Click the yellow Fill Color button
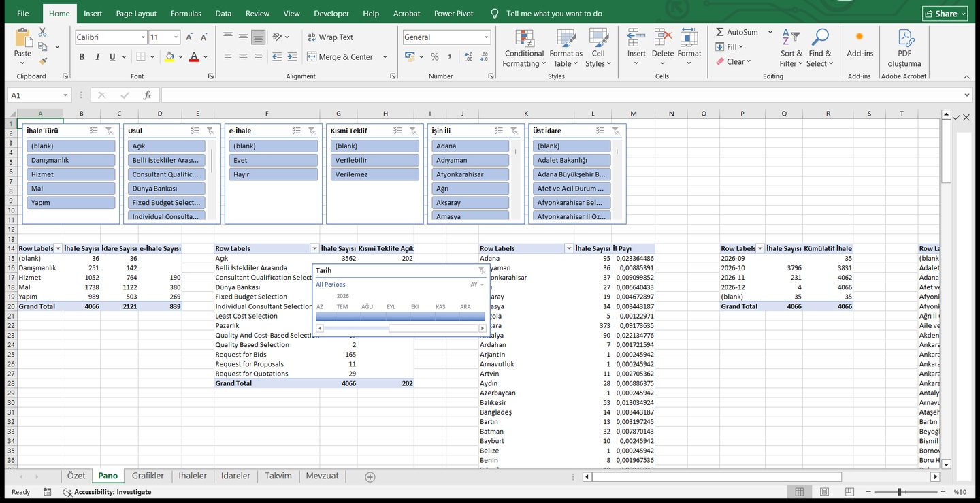The image size is (980, 503). pyautogui.click(x=169, y=57)
